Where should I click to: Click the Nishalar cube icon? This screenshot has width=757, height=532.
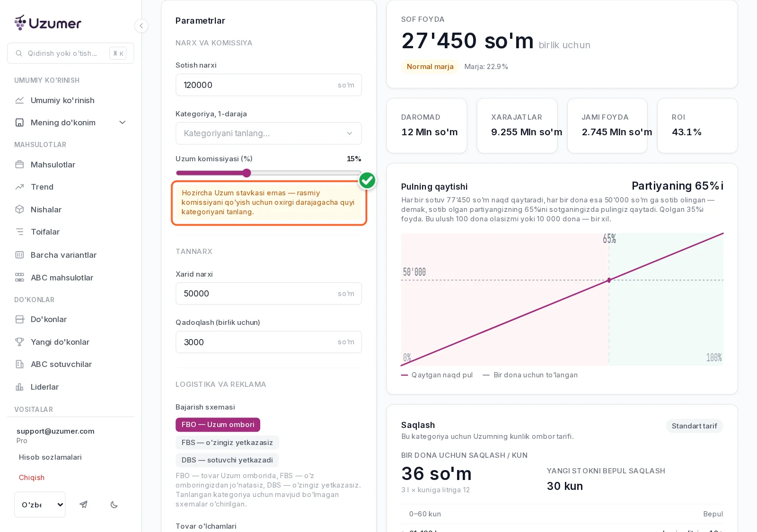click(19, 209)
